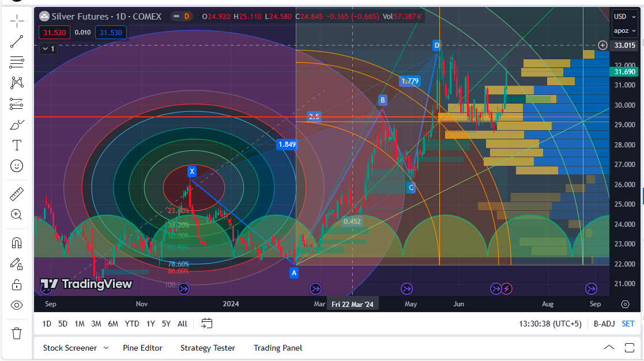Select the crosshair cursor tool
644x361 pixels.
click(17, 21)
